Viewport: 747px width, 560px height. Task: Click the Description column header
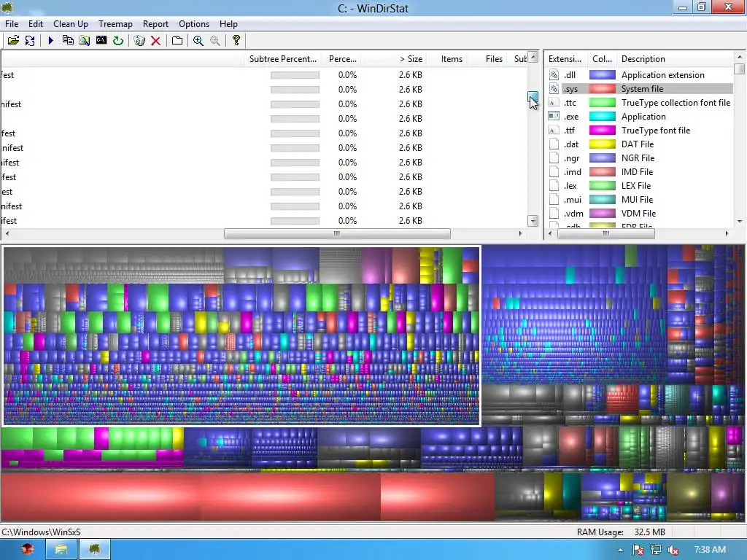pyautogui.click(x=675, y=59)
